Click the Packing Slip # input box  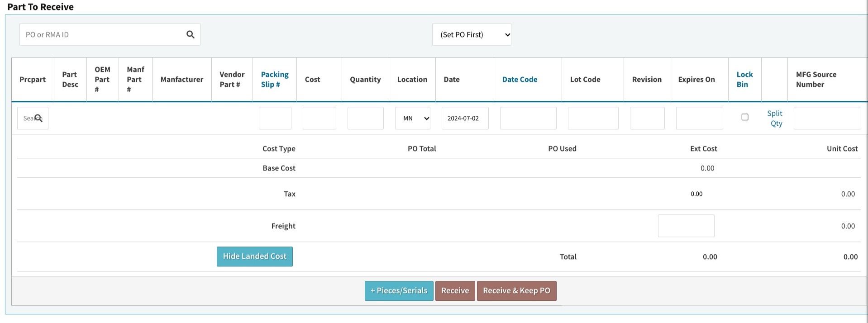click(x=275, y=119)
